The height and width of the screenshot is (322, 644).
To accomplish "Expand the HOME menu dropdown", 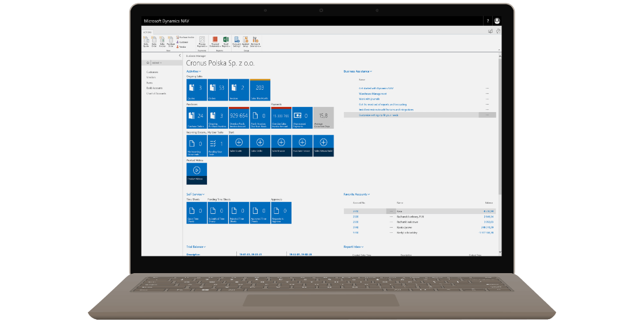I will (x=158, y=63).
